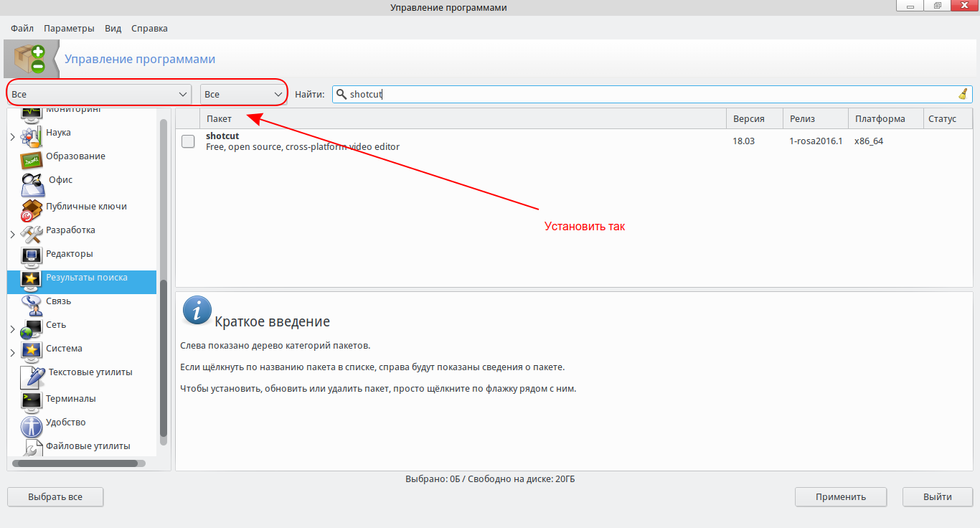Click the Сеть globe icon
The image size is (980, 528).
tap(31, 328)
